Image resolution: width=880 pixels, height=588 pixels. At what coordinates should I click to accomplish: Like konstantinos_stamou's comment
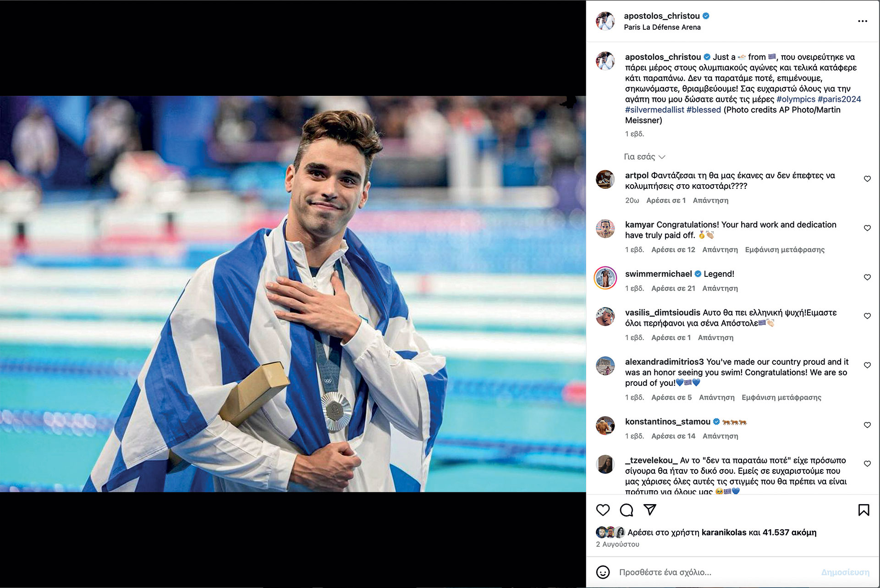[867, 425]
